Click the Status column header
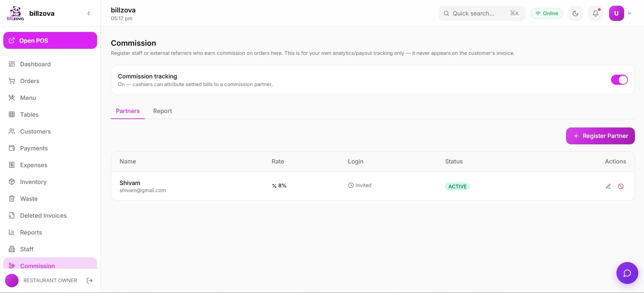 click(454, 161)
